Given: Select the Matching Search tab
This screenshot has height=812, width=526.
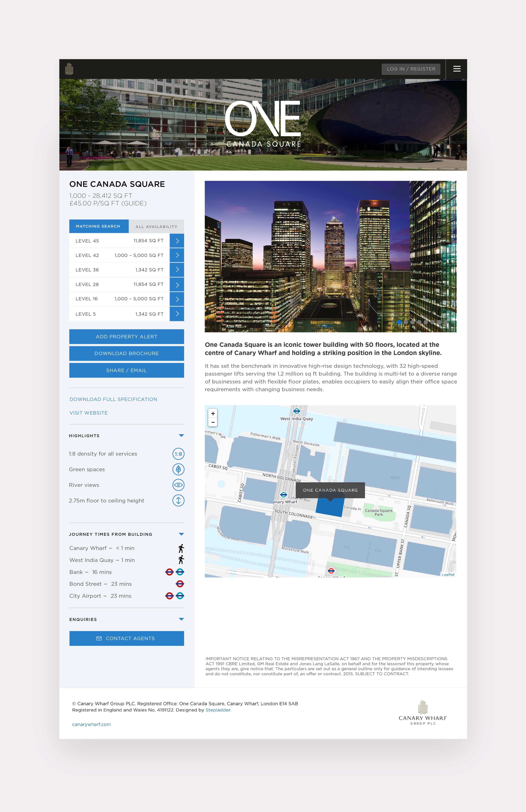Looking at the screenshot, I should [x=98, y=226].
